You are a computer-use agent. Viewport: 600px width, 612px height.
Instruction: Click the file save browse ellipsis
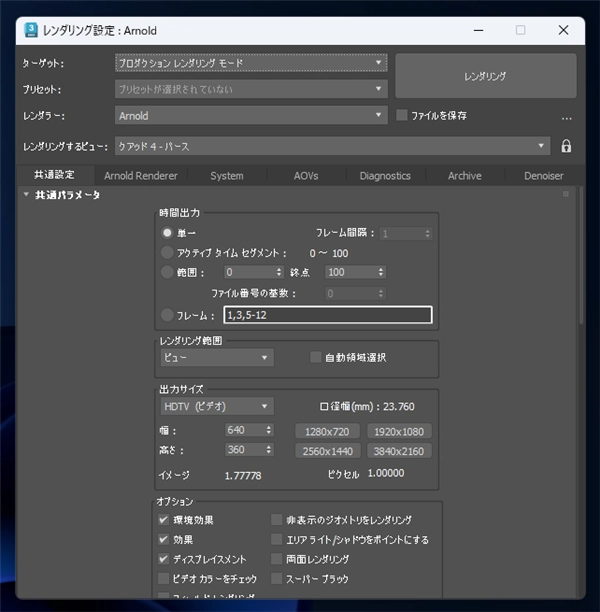tap(566, 117)
